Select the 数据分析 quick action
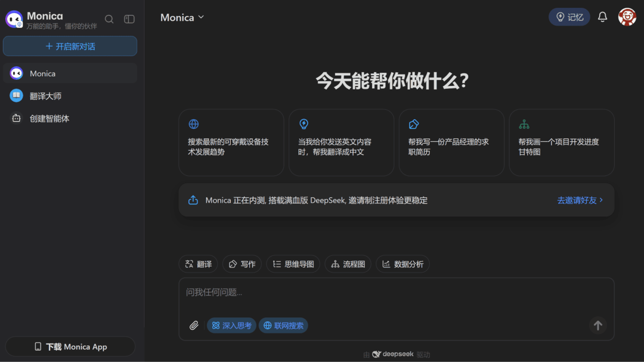The width and height of the screenshot is (644, 362). (402, 264)
